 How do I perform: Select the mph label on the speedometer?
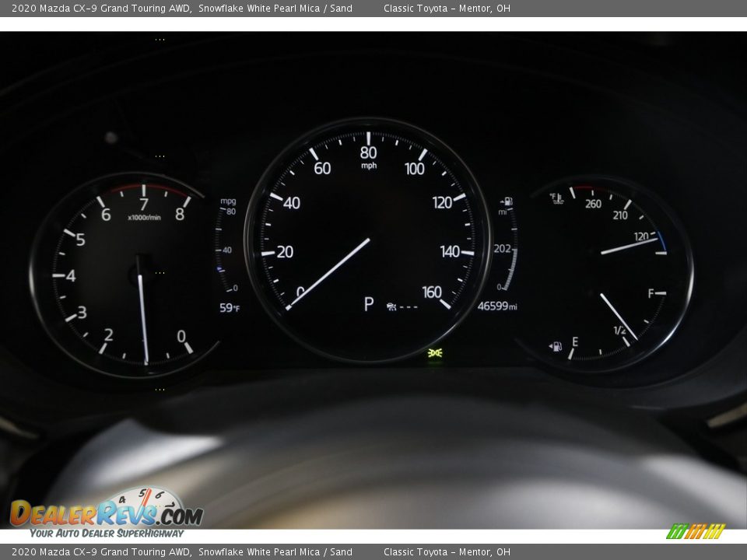pos(370,164)
